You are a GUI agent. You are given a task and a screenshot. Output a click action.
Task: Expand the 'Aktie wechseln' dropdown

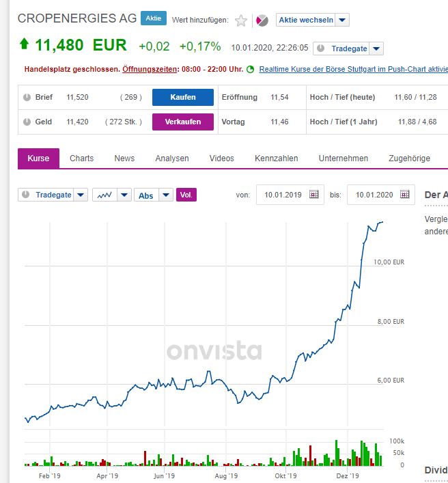(x=342, y=20)
